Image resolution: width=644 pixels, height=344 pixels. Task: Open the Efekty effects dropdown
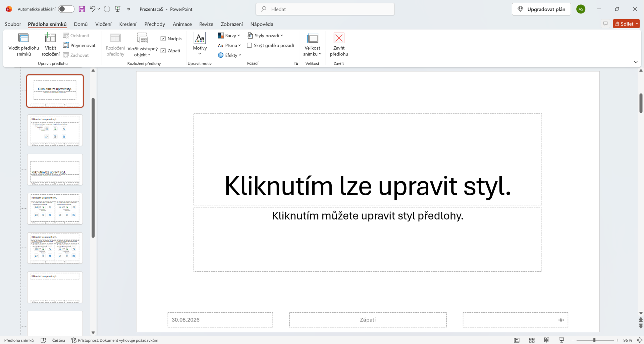[x=230, y=55]
